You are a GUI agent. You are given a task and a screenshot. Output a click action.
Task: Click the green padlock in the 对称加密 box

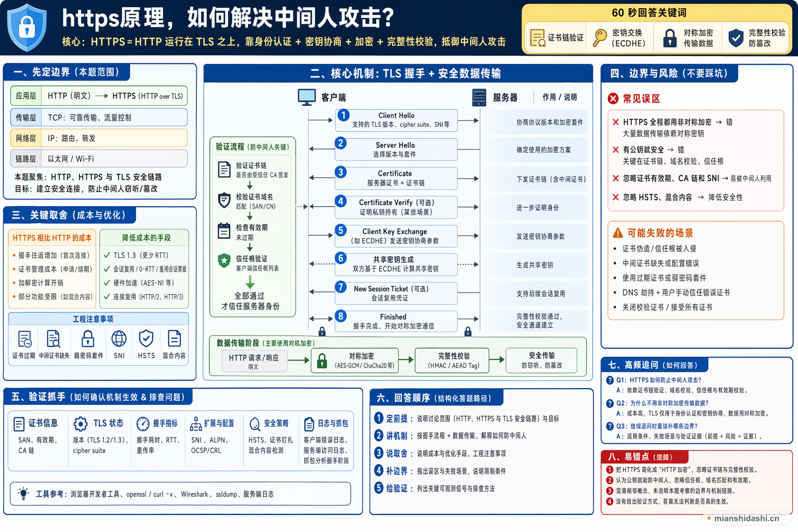(x=322, y=361)
